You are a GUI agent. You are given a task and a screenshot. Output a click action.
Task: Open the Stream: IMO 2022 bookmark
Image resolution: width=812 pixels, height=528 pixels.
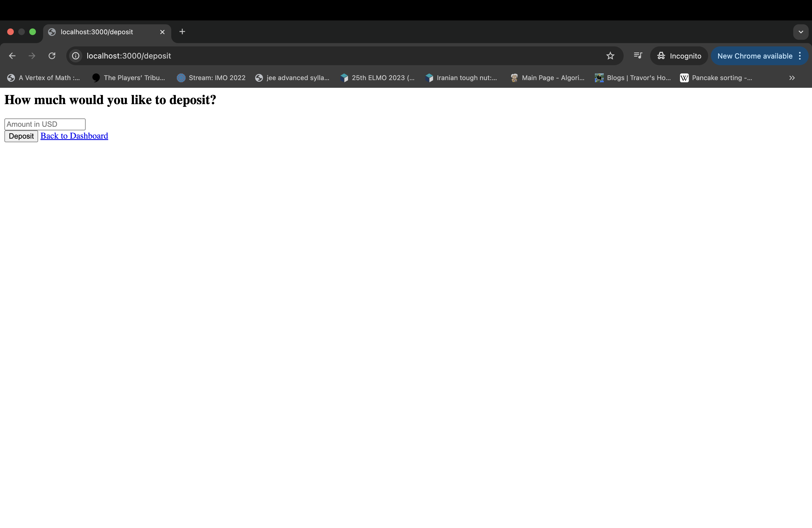click(x=211, y=78)
